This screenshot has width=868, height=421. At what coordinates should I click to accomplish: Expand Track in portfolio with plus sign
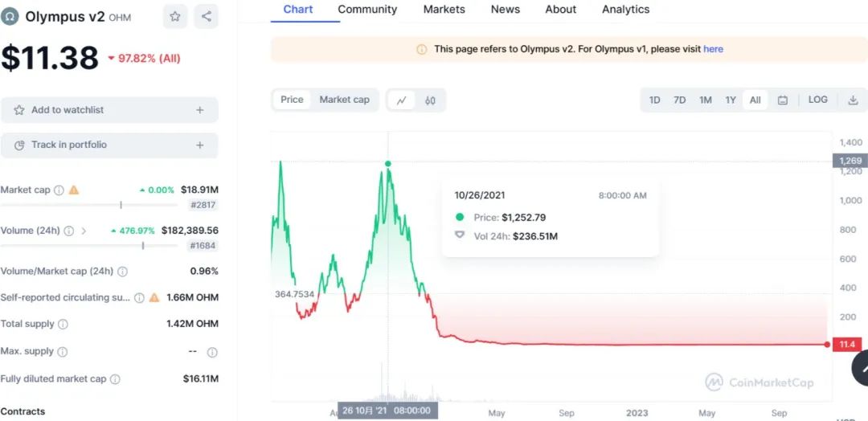[x=199, y=145]
